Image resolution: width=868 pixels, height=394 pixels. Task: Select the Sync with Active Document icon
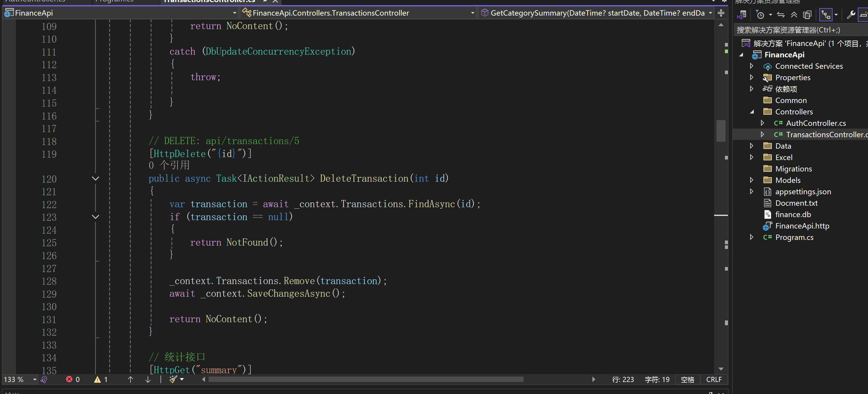pos(781,15)
